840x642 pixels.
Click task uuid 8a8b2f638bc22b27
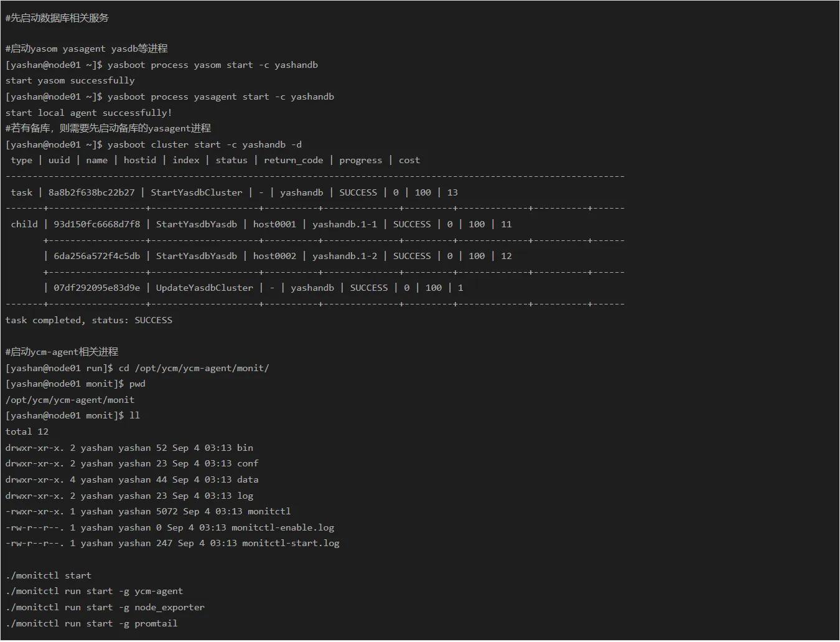tap(91, 192)
